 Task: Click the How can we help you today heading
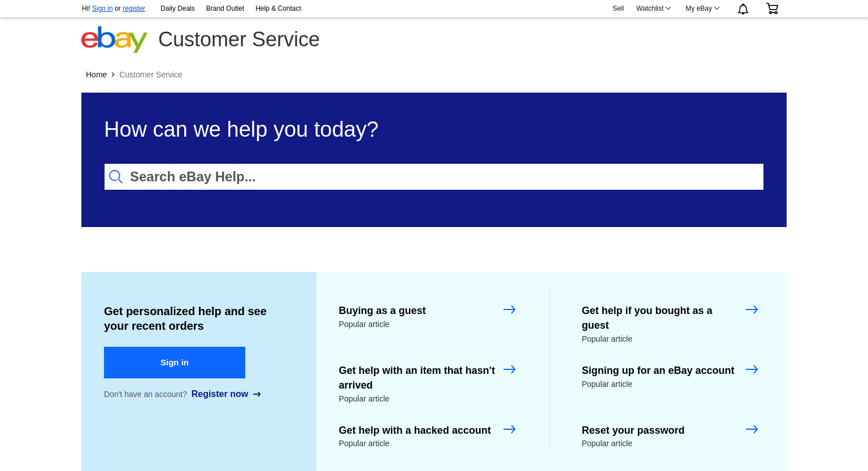241,129
